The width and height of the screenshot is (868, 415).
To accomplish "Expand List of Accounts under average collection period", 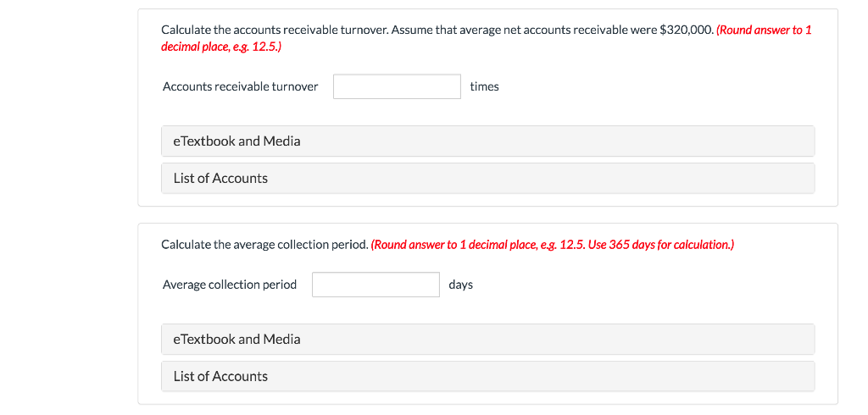I will click(x=487, y=376).
